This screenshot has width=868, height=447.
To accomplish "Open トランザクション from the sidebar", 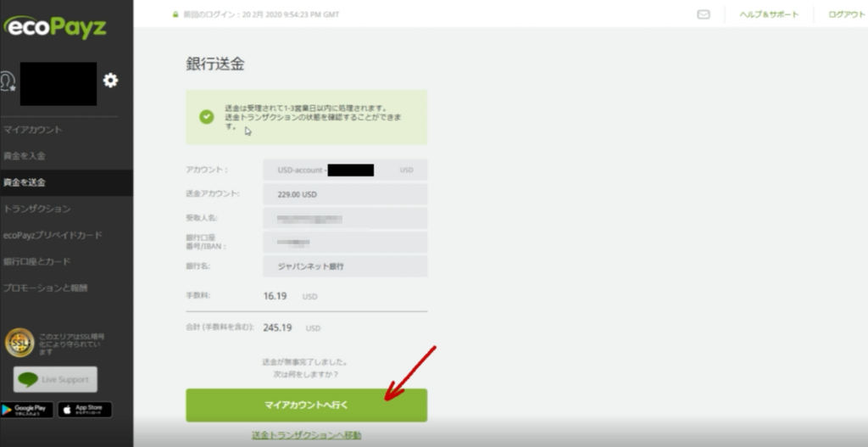I will (x=36, y=209).
